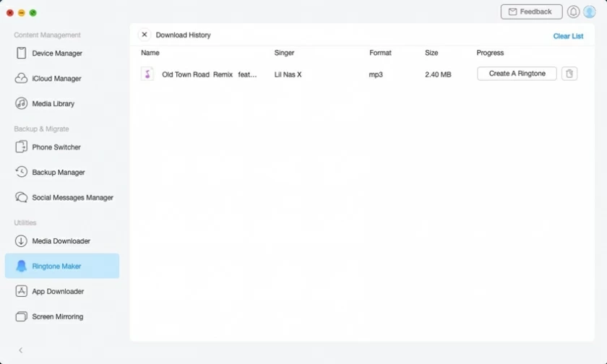Launch Screen Mirroring
Screen dimensions: 607x364
click(x=57, y=317)
